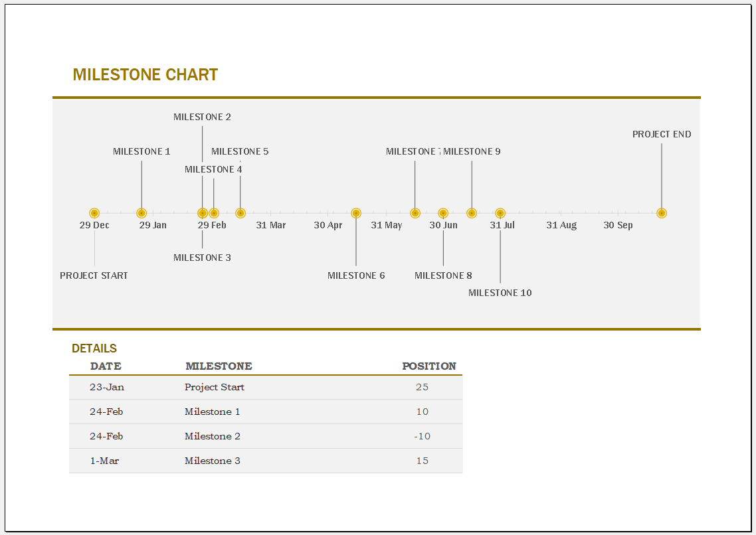Click the Milestone 5 marker on timeline

coord(240,213)
